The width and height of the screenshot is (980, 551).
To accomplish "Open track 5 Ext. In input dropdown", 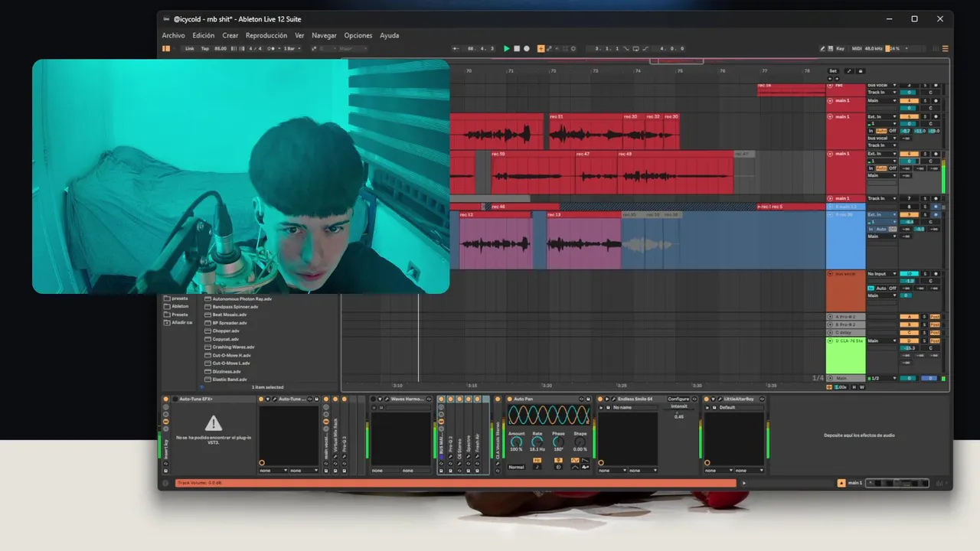I will tap(883, 116).
